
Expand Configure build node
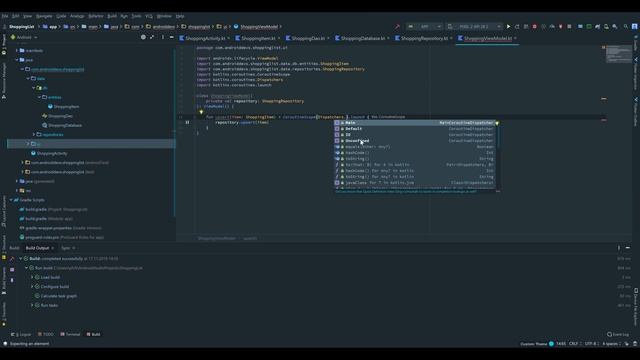click(32, 287)
